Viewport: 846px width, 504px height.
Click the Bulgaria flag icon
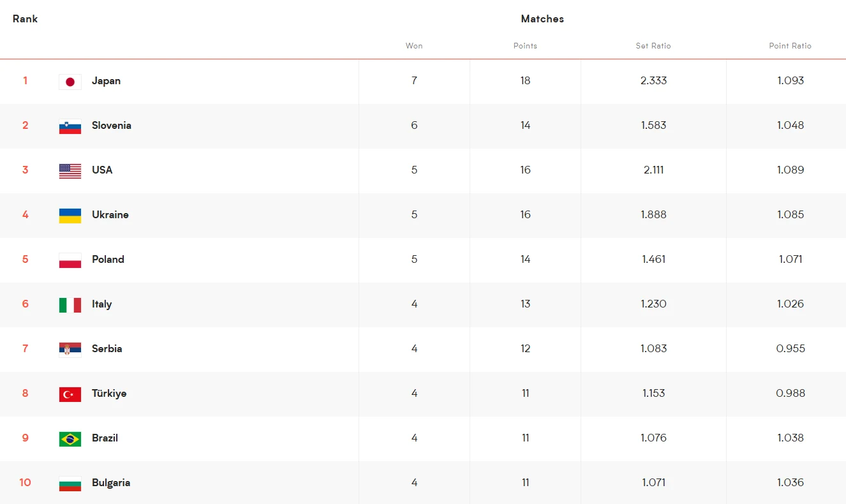[70, 484]
